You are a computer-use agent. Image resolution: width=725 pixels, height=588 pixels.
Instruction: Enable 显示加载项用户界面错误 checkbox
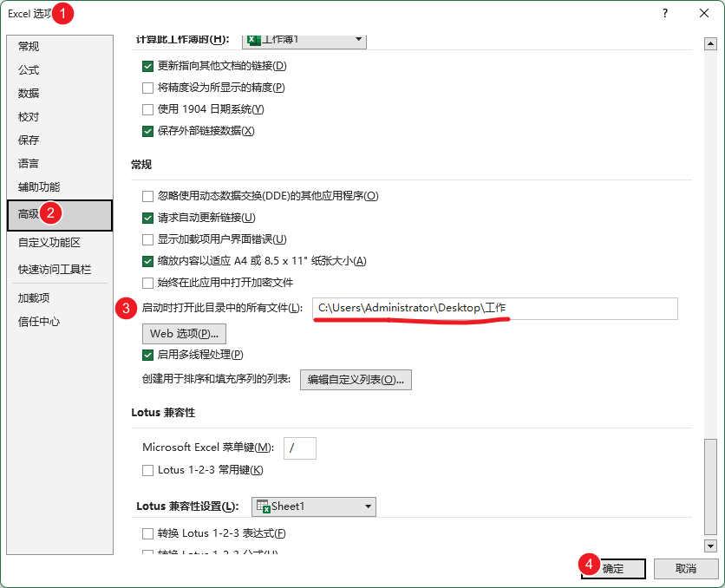[147, 239]
